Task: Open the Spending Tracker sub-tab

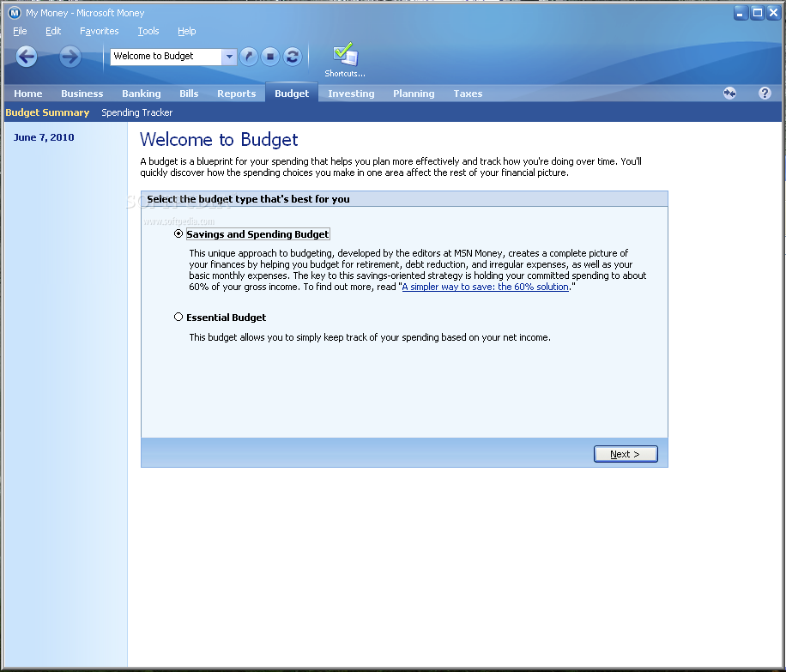Action: [x=136, y=112]
